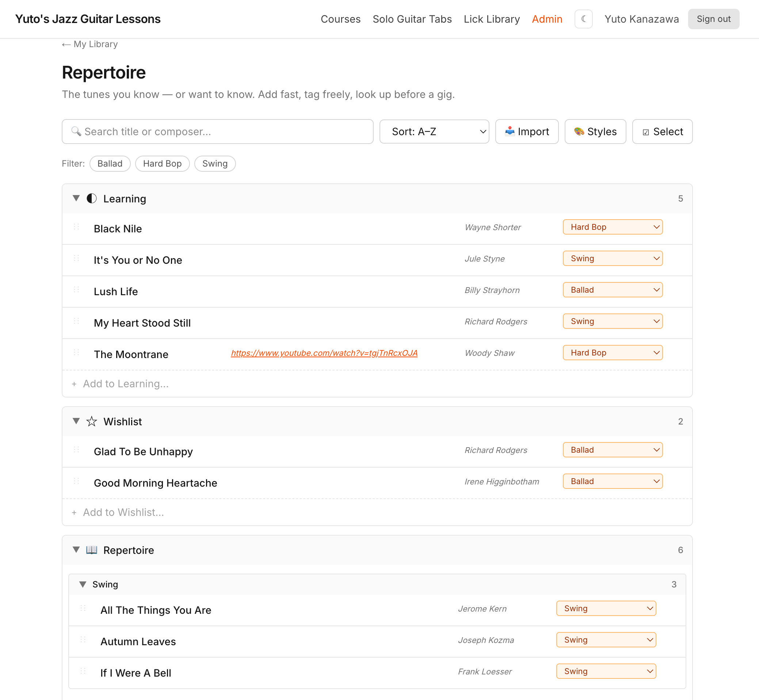Collapse the Swing subgroup
The width and height of the screenshot is (759, 700).
(83, 585)
